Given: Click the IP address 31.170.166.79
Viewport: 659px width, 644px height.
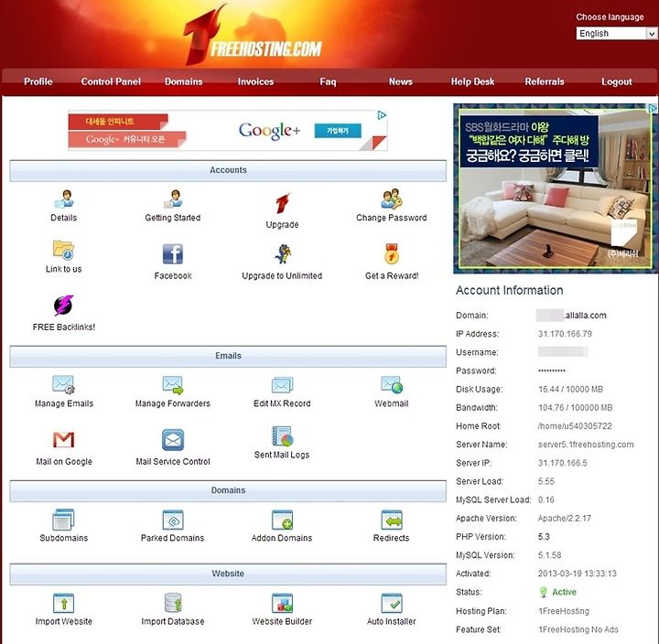Looking at the screenshot, I should (565, 334).
